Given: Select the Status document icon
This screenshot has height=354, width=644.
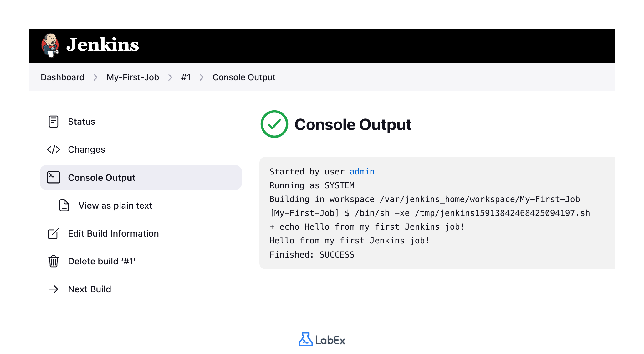Looking at the screenshot, I should pyautogui.click(x=54, y=122).
